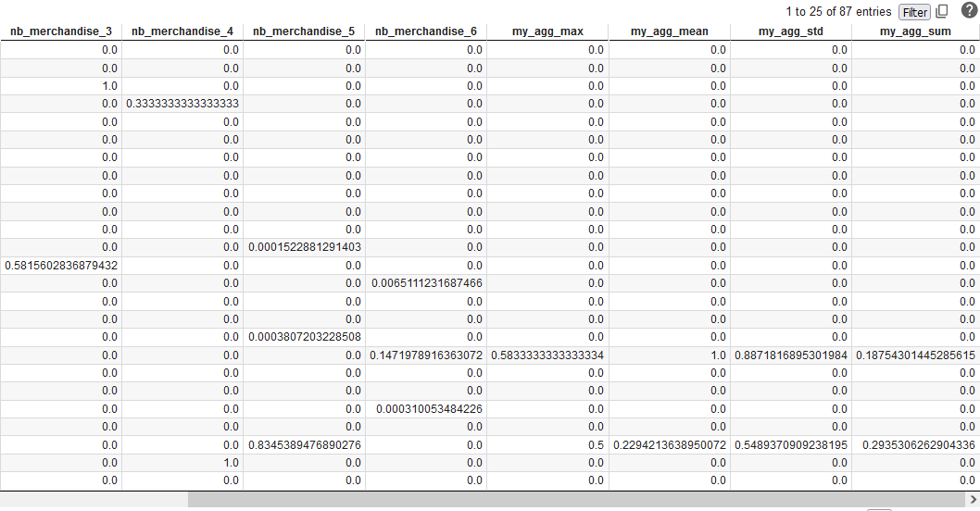Sort by my_agg_std column header
The image size is (980, 511).
(x=791, y=31)
